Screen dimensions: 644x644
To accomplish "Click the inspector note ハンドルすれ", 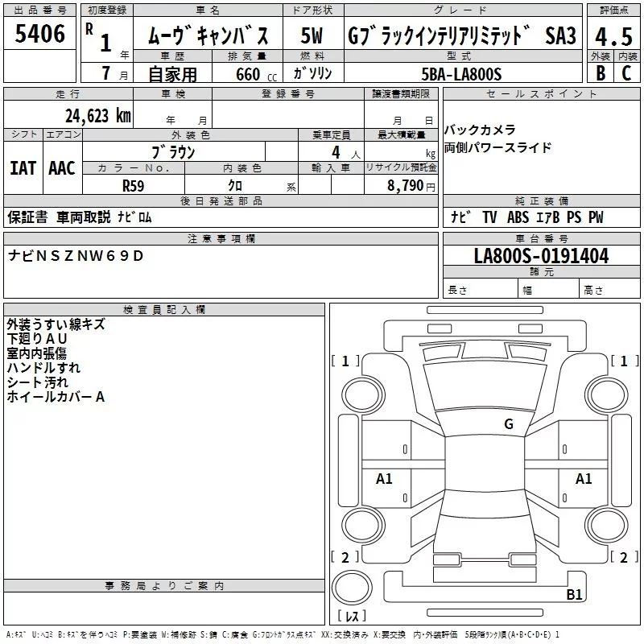I will 43,368.
